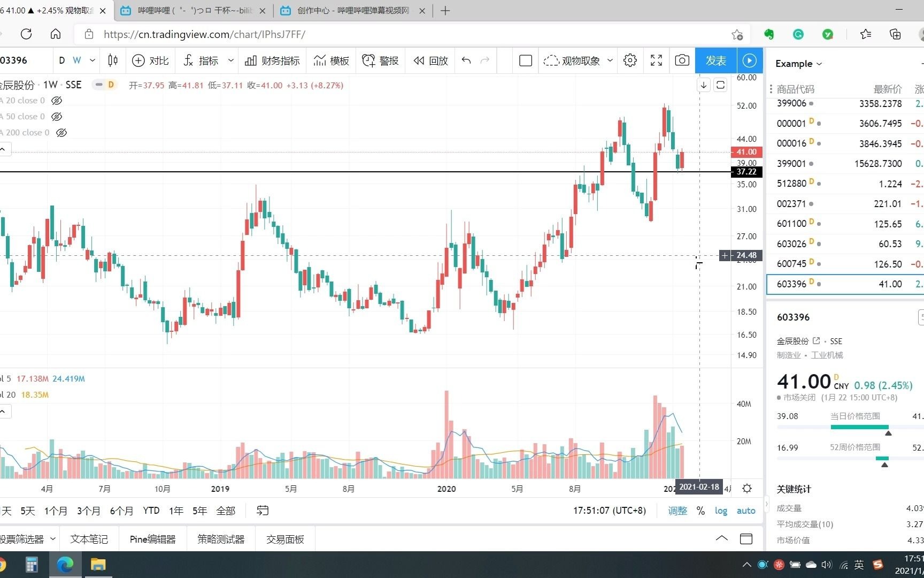The width and height of the screenshot is (924, 578).
Task: Redo the last chart action
Action: 485,60
